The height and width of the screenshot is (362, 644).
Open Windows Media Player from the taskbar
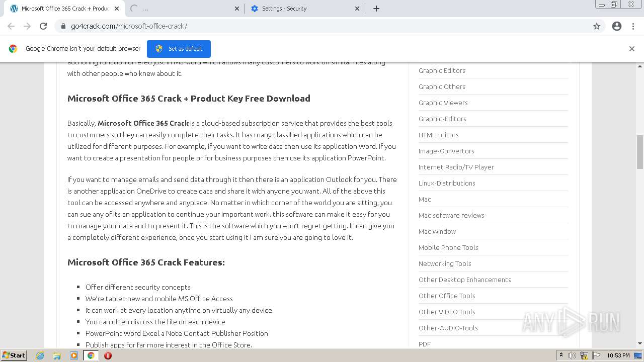point(74,355)
